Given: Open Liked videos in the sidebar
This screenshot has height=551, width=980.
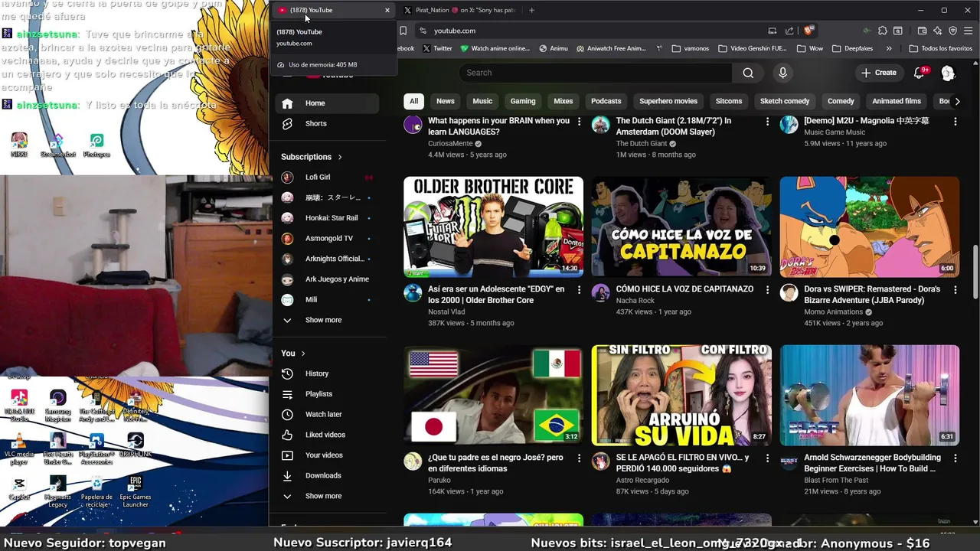Looking at the screenshot, I should [x=326, y=435].
